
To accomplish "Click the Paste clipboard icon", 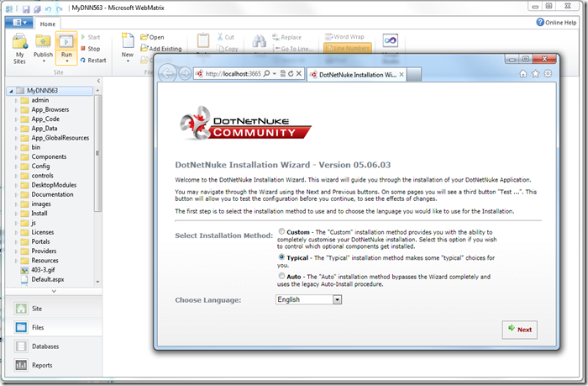I will 203,40.
